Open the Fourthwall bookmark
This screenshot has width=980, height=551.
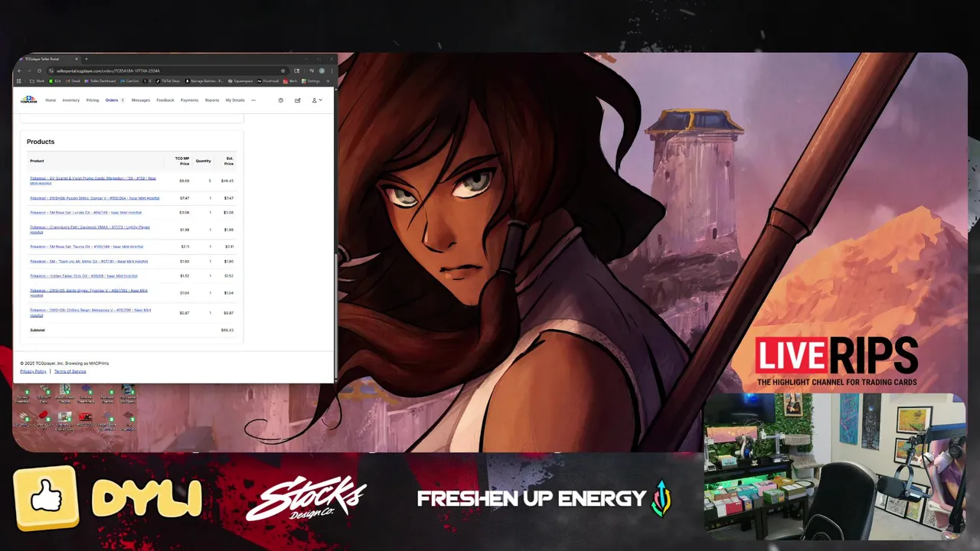click(269, 81)
